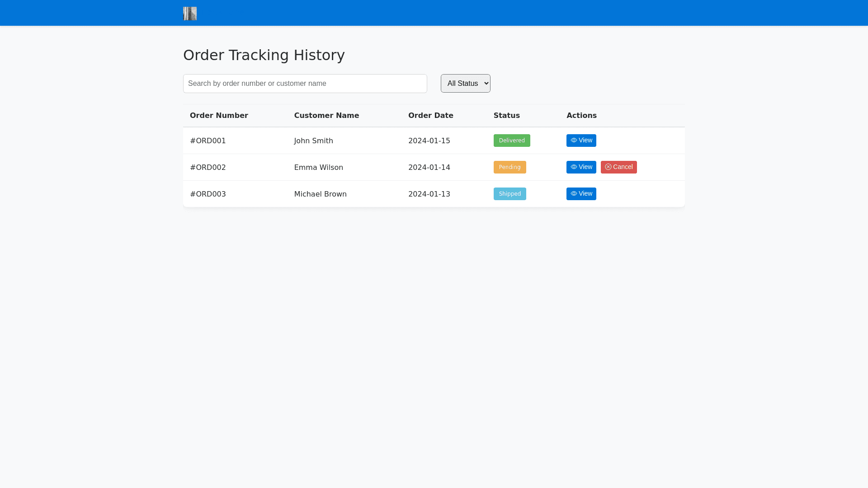Click the Order Number column header
The image size is (868, 488).
point(219,116)
